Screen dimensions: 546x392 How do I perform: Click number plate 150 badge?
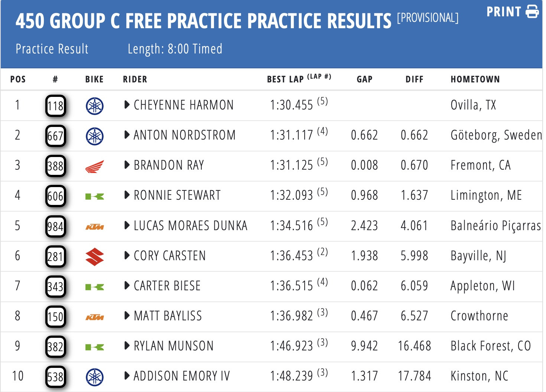[x=55, y=317]
